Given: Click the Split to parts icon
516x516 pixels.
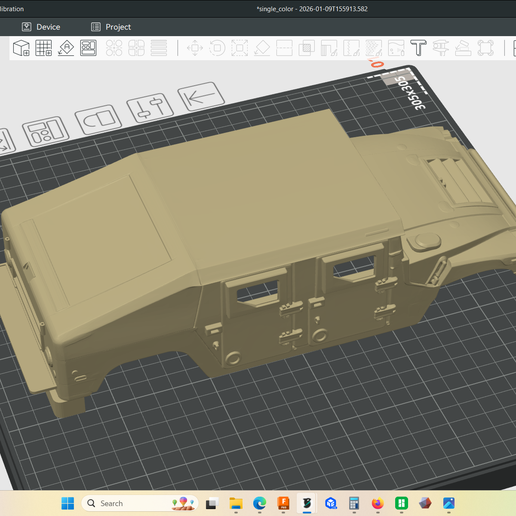Looking at the screenshot, I should point(136,48).
